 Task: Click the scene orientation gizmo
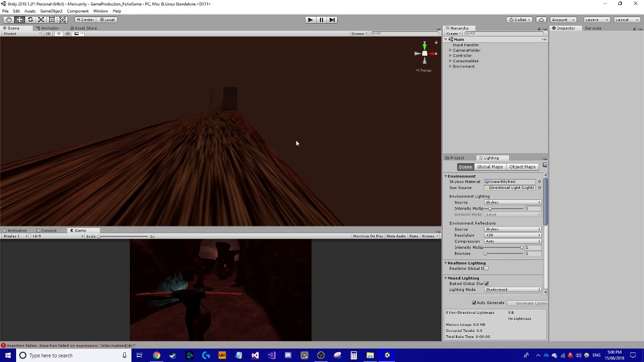point(425,53)
